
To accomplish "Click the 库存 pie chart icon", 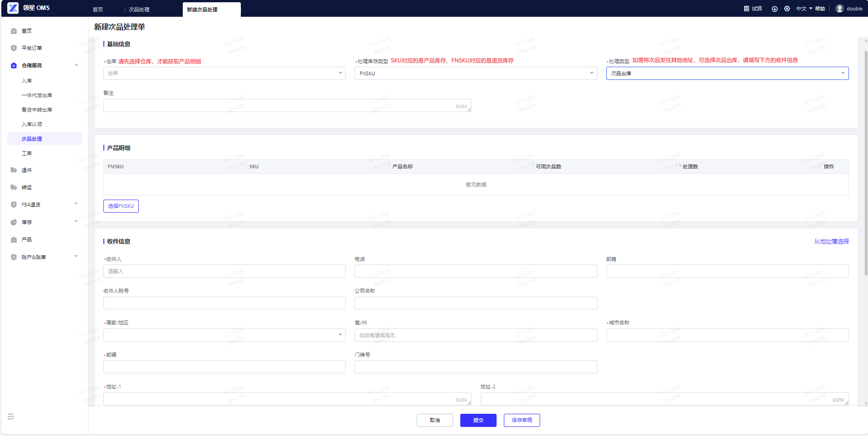I will click(x=14, y=222).
